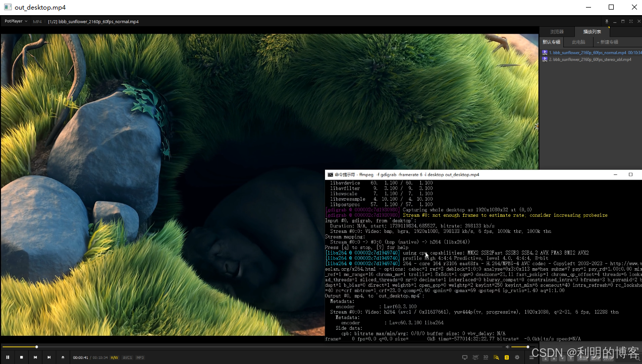This screenshot has height=364, width=642.
Task: Enter PotPlayer fullscreen mode icon
Action: 631,22
